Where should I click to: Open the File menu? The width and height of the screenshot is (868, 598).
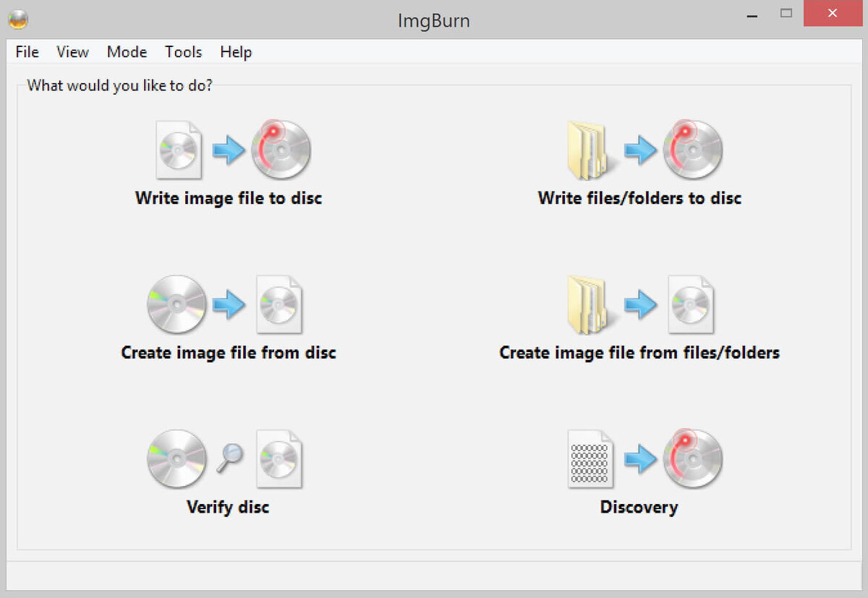(x=27, y=52)
